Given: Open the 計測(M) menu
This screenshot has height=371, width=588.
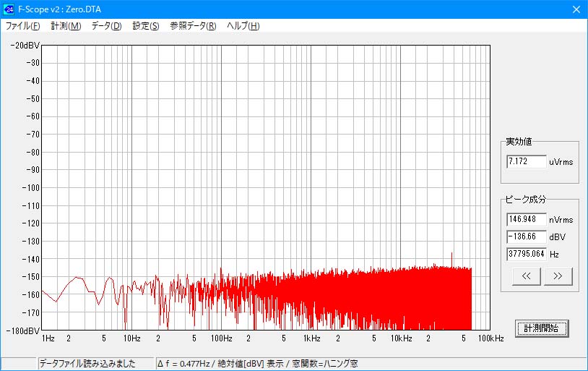Looking at the screenshot, I should (x=66, y=26).
